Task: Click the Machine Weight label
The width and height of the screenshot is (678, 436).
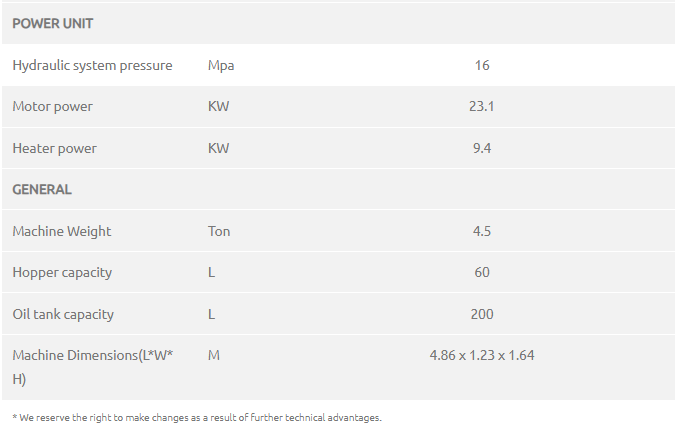Action: [x=62, y=231]
